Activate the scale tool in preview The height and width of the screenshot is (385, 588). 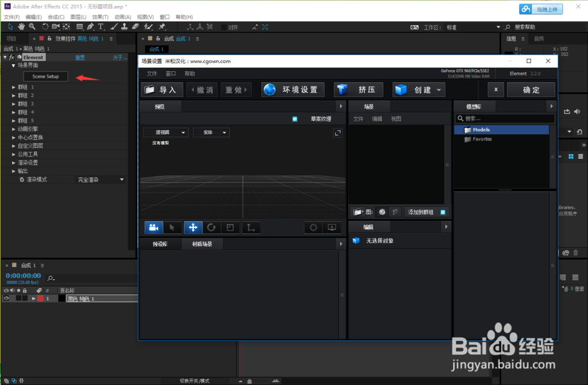230,227
